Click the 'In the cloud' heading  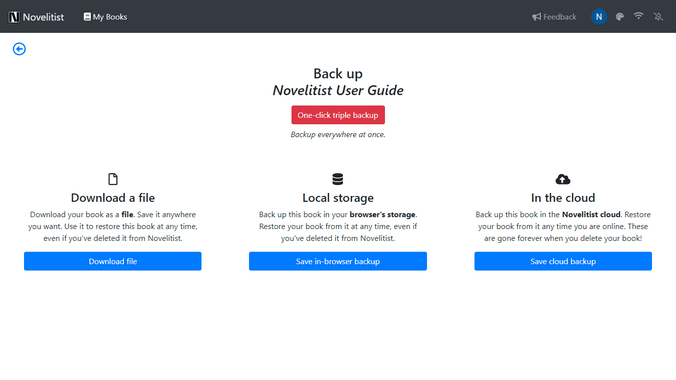[563, 198]
